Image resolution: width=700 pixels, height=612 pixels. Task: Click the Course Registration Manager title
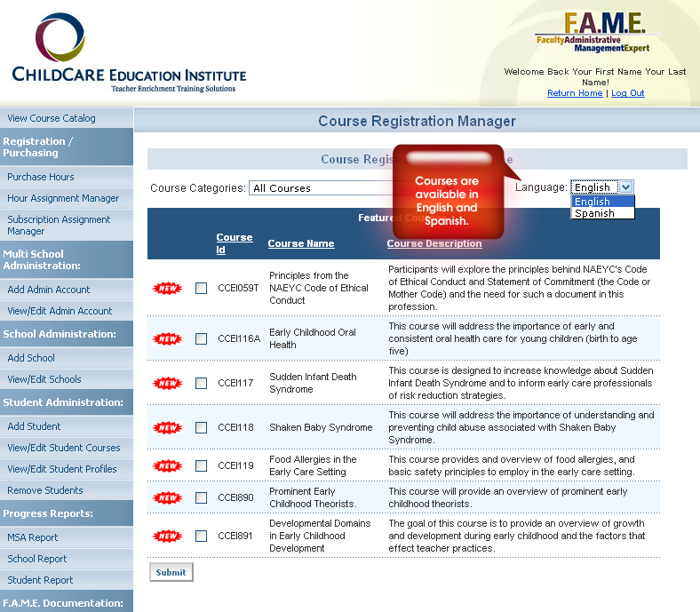pos(417,121)
